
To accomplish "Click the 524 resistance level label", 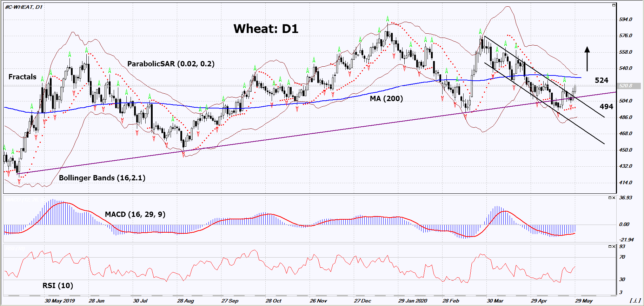I will [x=601, y=80].
